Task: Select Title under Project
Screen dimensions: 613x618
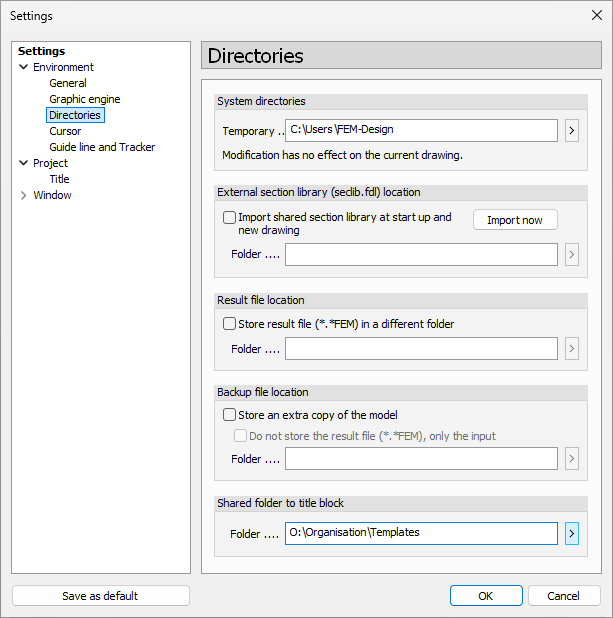Action: (x=60, y=179)
